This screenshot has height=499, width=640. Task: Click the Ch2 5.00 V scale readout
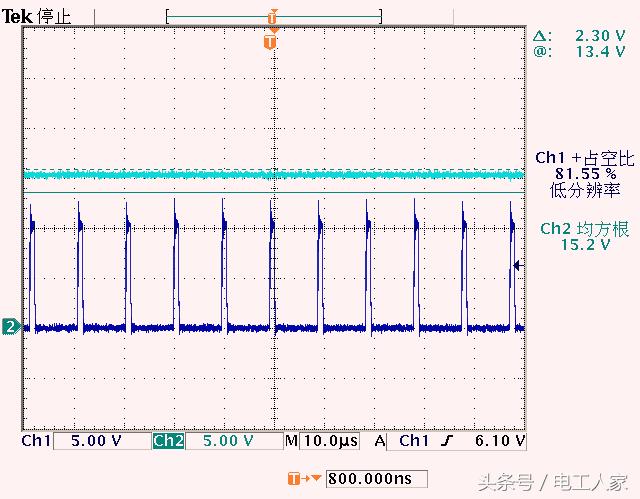tap(229, 441)
